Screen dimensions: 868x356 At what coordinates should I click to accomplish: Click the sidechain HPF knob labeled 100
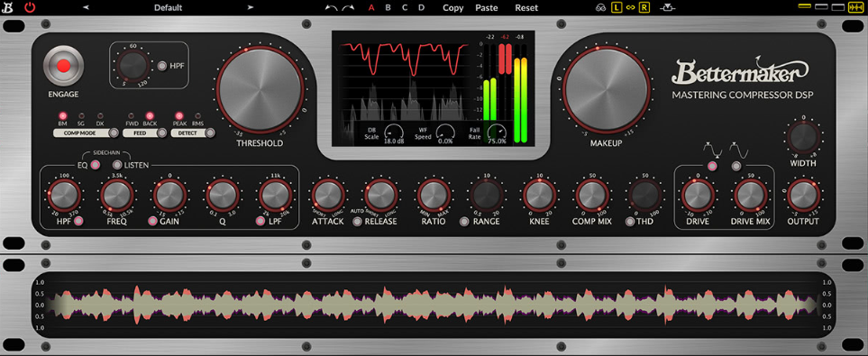tap(64, 195)
